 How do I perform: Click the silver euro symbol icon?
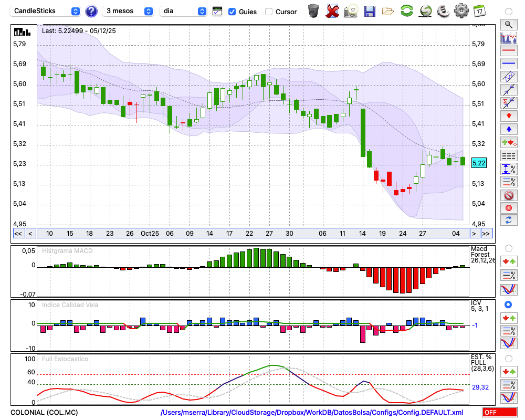443,11
